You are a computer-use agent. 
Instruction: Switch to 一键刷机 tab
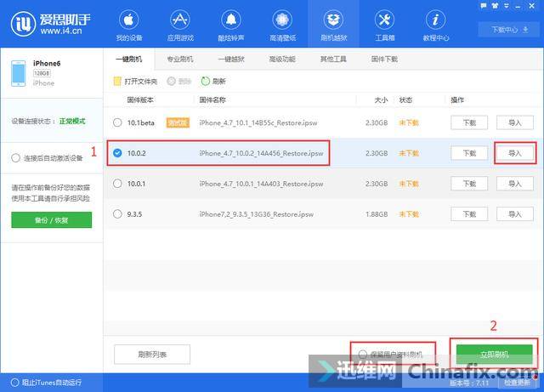(x=128, y=60)
